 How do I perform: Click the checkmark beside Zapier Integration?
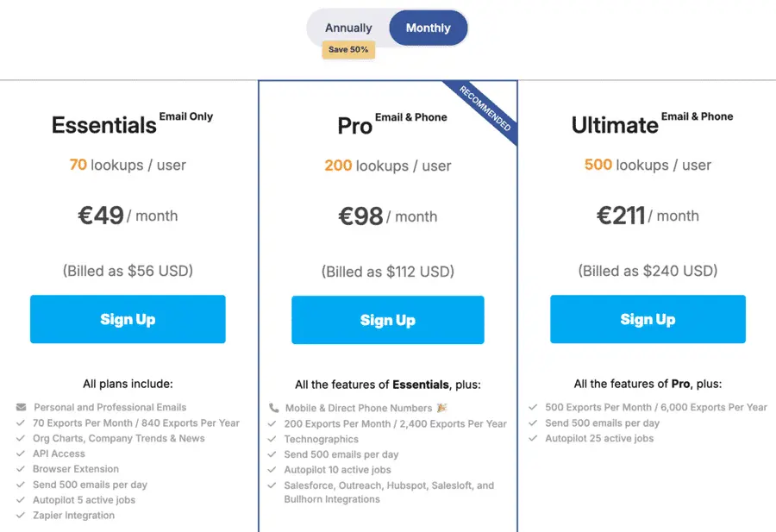tap(22, 516)
